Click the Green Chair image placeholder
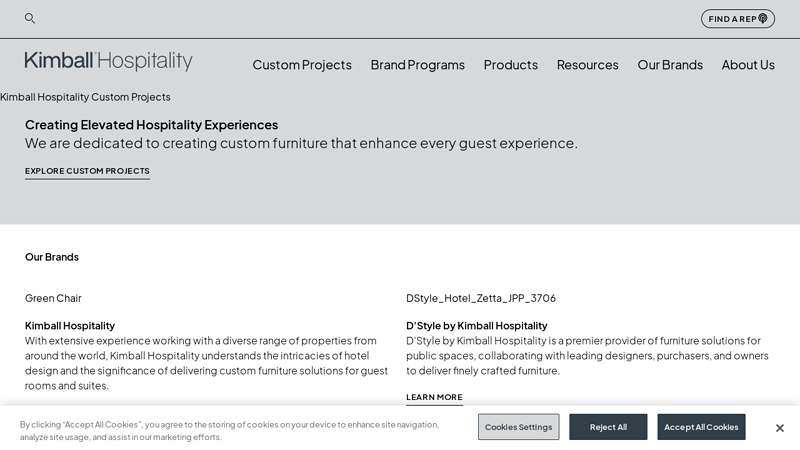The width and height of the screenshot is (800, 450). (x=53, y=298)
